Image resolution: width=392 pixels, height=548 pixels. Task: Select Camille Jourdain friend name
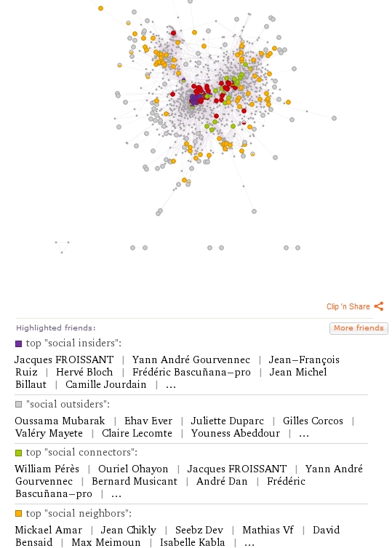pyautogui.click(x=106, y=384)
